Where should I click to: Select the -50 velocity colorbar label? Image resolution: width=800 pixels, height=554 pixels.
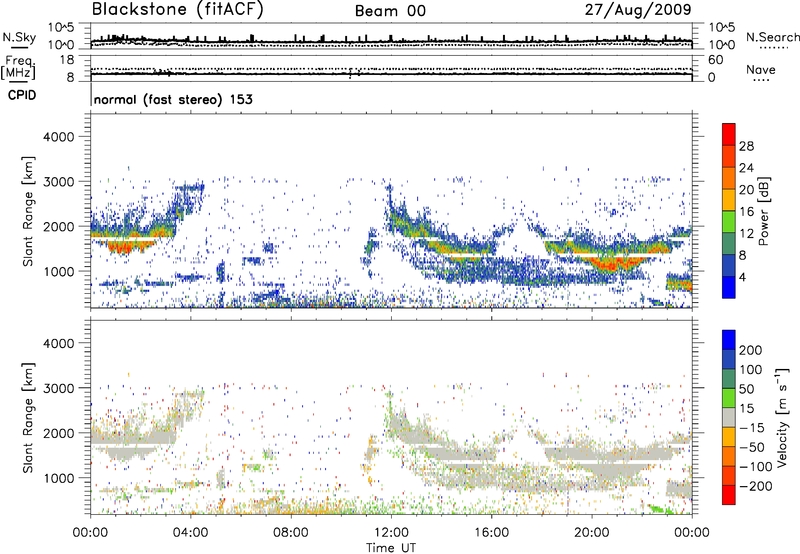[751, 447]
